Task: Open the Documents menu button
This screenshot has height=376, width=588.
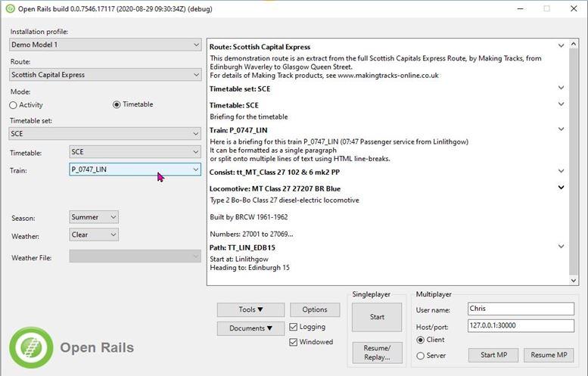Action: coord(250,328)
